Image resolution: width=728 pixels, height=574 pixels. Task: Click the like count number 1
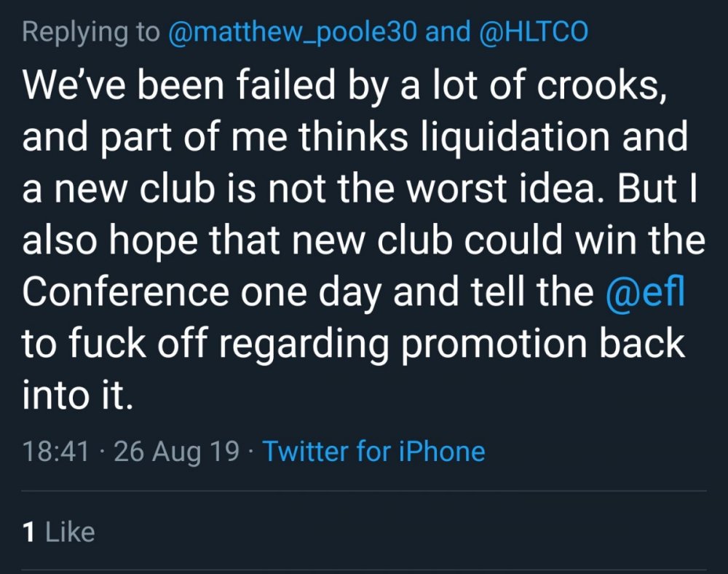(29, 532)
